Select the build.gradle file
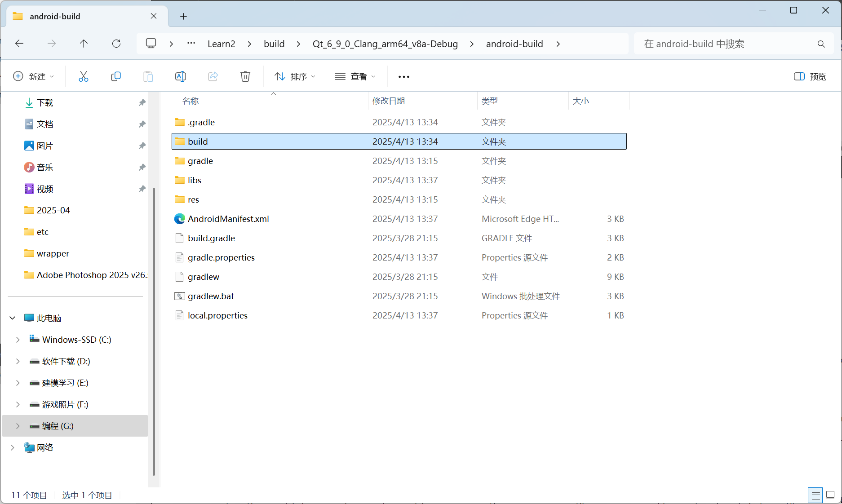This screenshot has height=504, width=842. (211, 238)
